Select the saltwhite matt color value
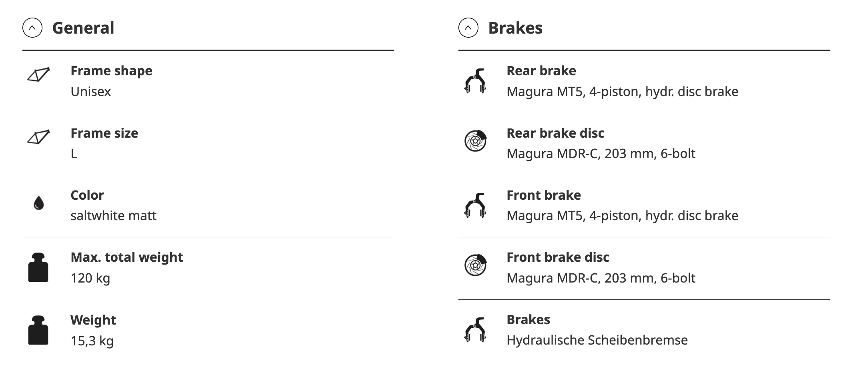 (x=113, y=216)
